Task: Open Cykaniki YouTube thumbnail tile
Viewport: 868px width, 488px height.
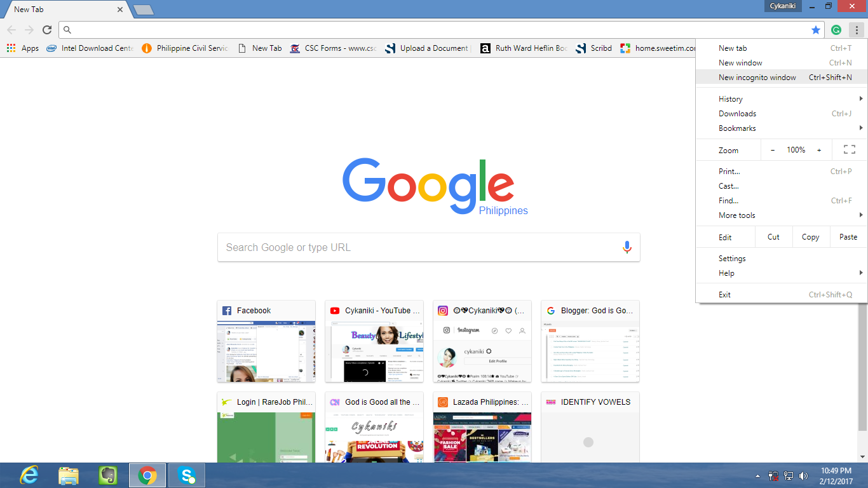Action: tap(374, 341)
